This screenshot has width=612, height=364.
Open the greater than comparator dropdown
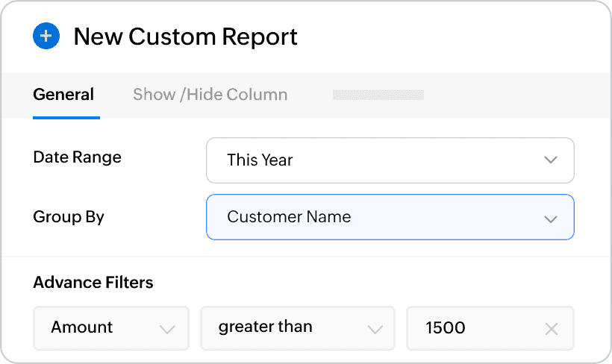click(x=297, y=327)
